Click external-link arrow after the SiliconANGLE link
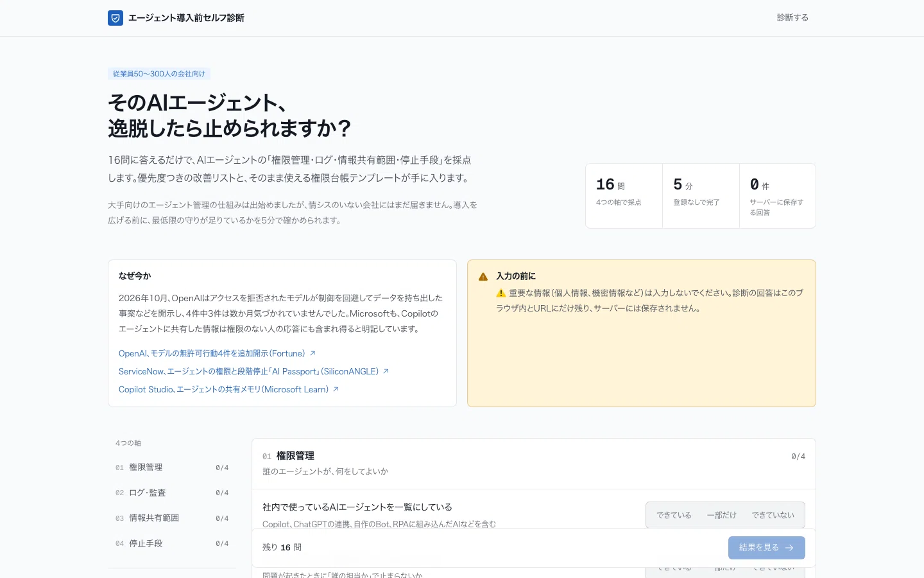 click(x=386, y=371)
